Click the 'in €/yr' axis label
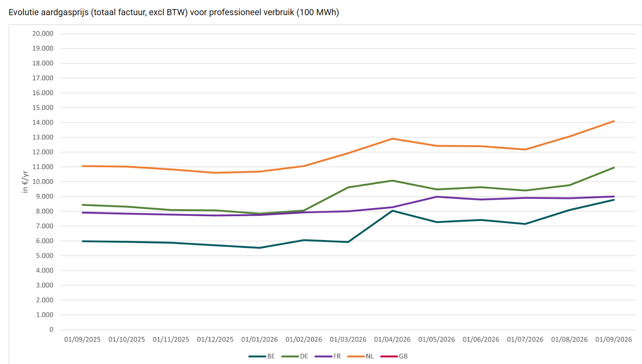Screen dimensions: 642x364 tap(25, 182)
